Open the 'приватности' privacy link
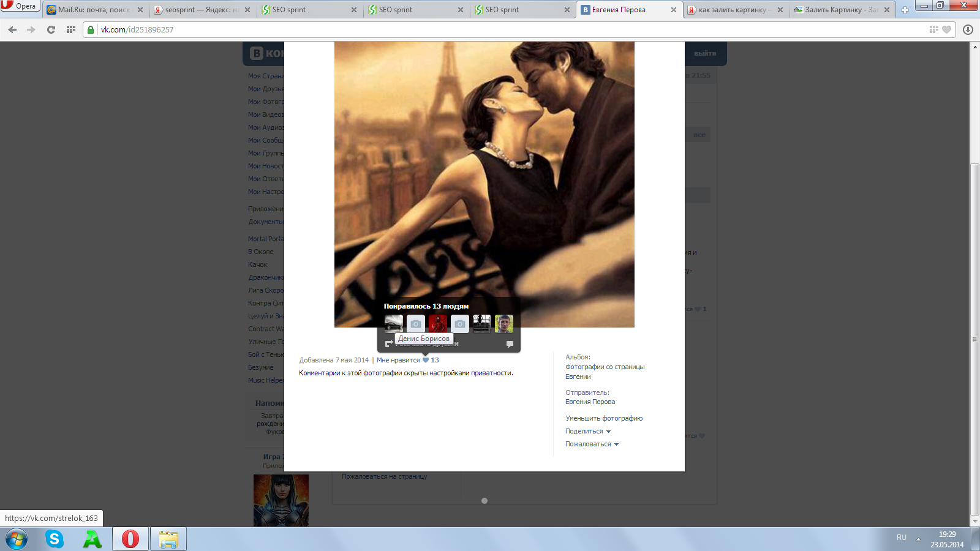This screenshot has width=980, height=551. click(491, 373)
